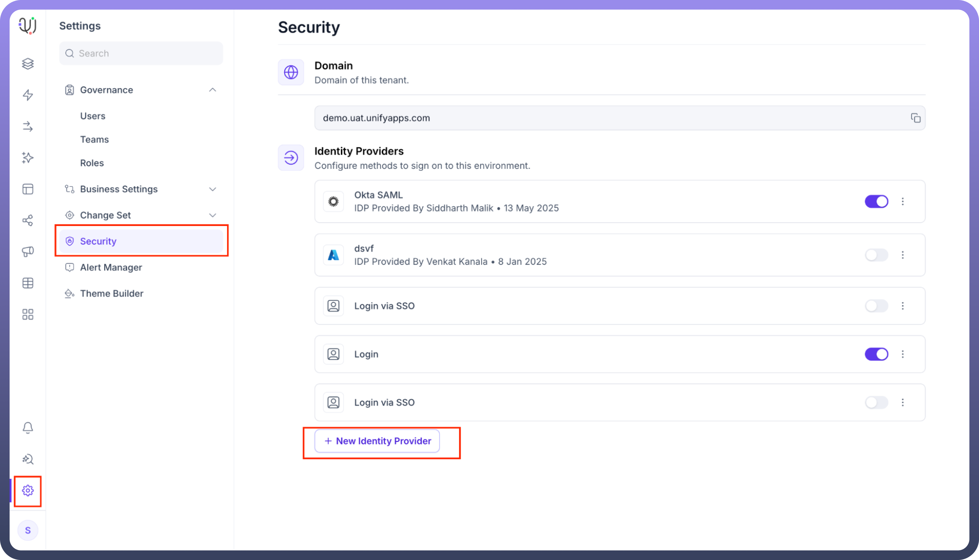Open the lightning bolt automations icon

coord(28,95)
